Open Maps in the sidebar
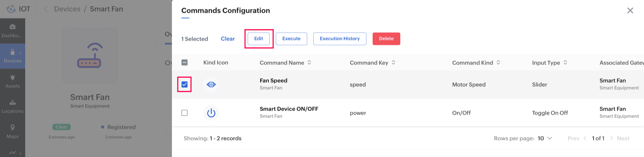Screen dimensions: 644x157 pos(13,132)
